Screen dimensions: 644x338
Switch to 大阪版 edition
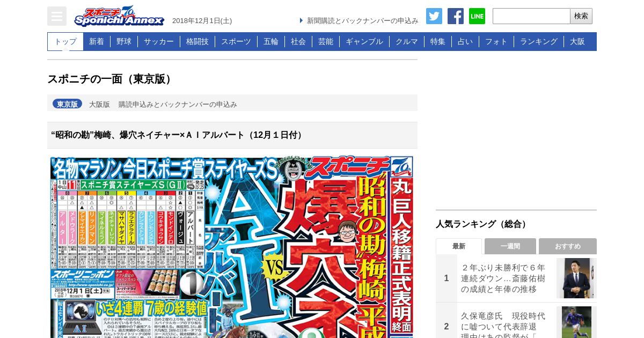[99, 104]
